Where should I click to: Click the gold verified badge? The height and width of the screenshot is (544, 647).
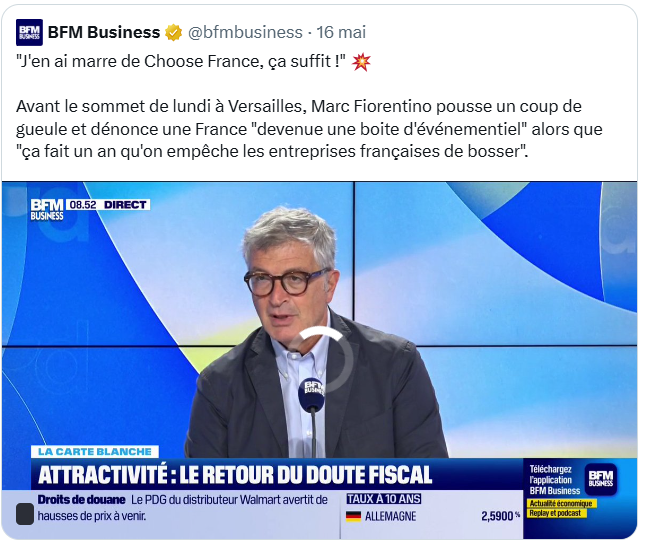[174, 33]
